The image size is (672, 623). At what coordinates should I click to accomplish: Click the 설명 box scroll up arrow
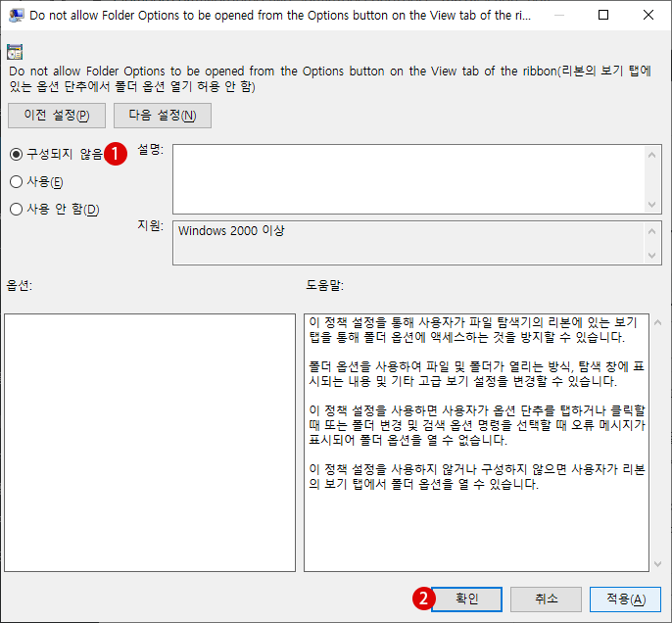coord(651,155)
